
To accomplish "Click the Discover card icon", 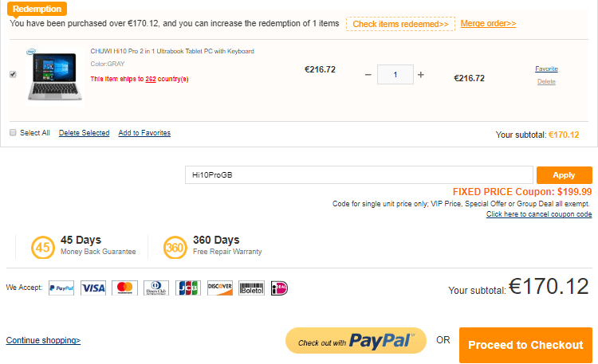I will [x=219, y=288].
